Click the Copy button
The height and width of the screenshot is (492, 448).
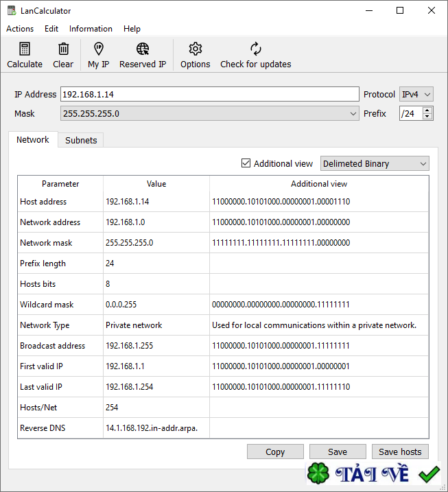(x=275, y=452)
